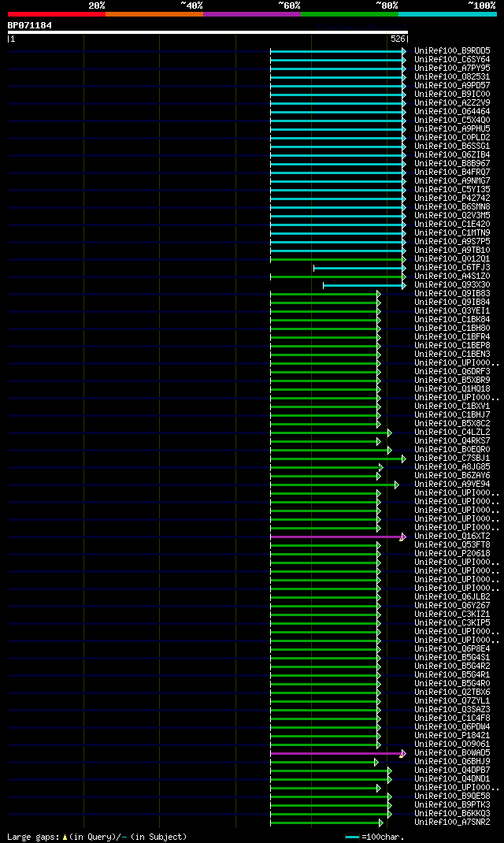The height and width of the screenshot is (843, 504).
Task: Open hit UniRef100_Q6DRF3
Action: [x=452, y=372]
